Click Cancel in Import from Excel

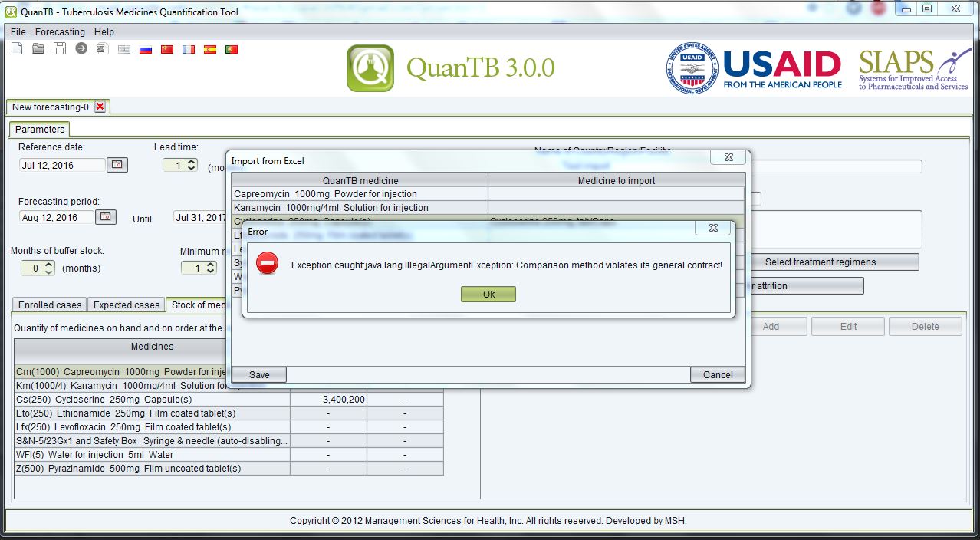tap(718, 375)
